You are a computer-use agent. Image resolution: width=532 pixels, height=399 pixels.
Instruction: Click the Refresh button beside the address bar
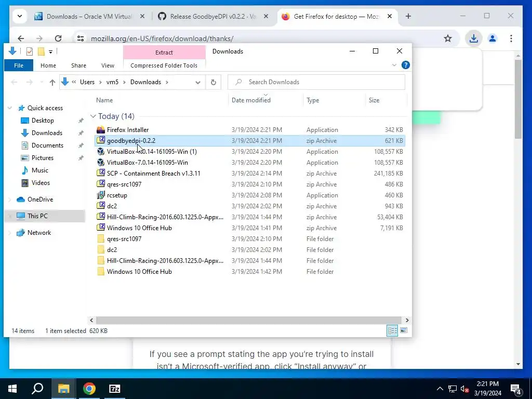[x=214, y=82]
